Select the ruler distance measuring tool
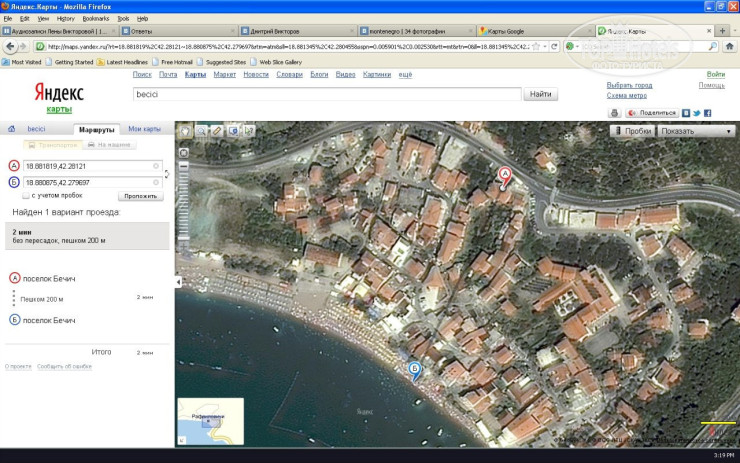Viewport: 740px width, 463px height. (x=217, y=130)
